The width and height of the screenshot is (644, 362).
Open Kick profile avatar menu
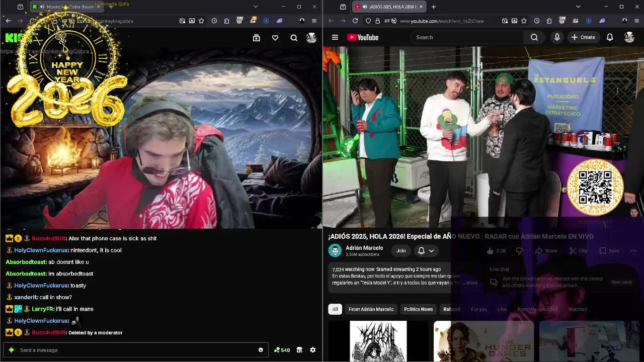tap(311, 38)
